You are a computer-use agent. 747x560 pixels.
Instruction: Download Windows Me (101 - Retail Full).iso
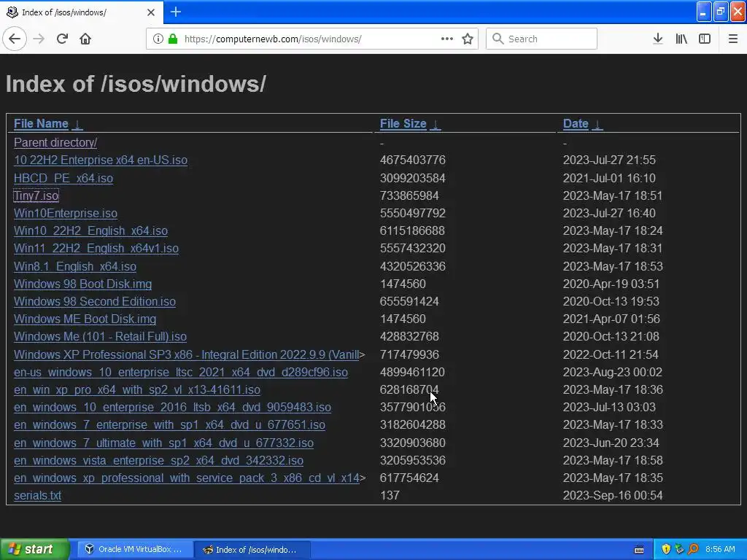pyautogui.click(x=100, y=337)
